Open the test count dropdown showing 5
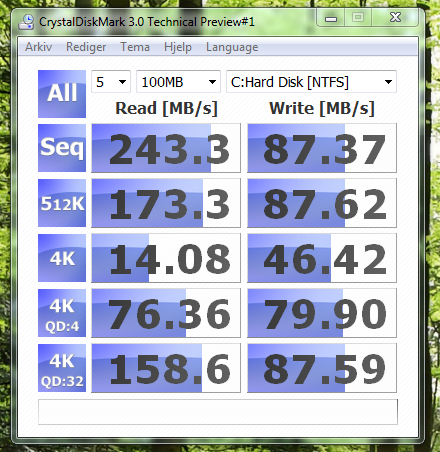440x452 pixels. [111, 82]
